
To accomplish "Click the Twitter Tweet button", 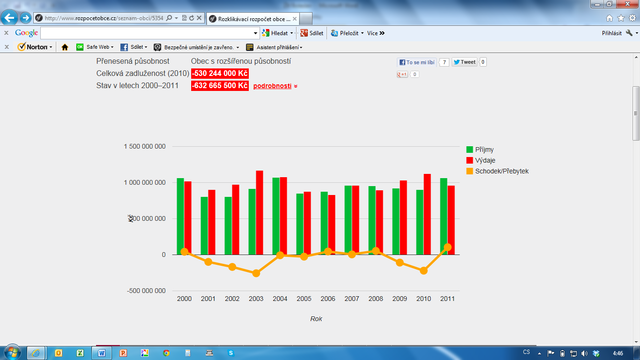I will click(464, 62).
